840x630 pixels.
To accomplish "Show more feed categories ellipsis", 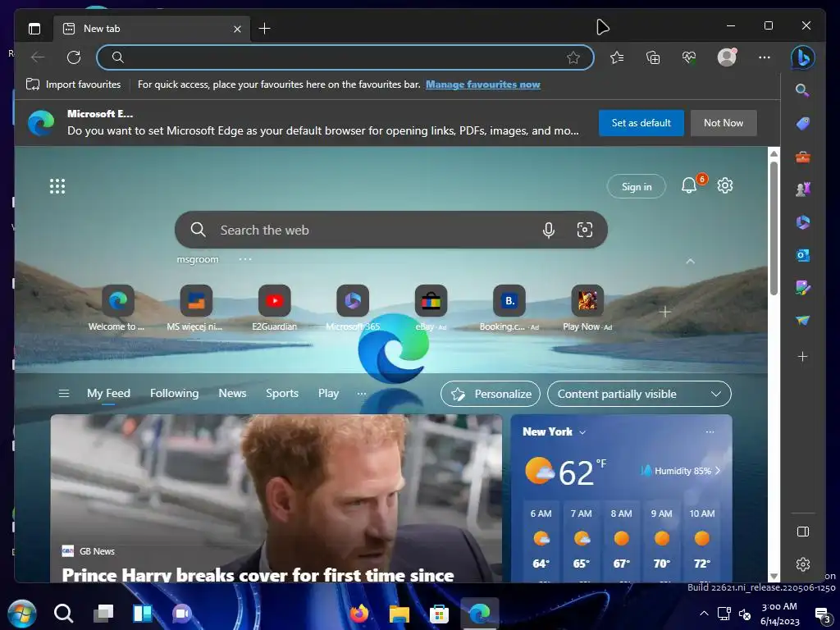I will 362,394.
